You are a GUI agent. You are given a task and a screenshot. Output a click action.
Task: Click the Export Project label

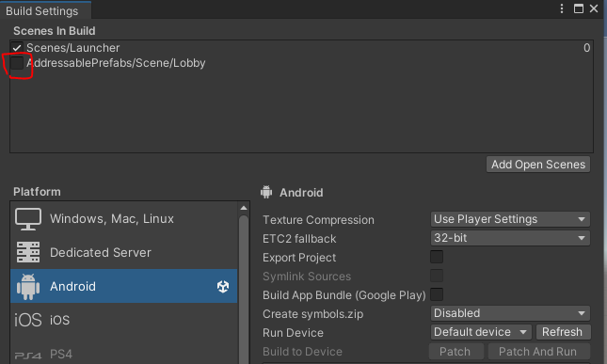[x=299, y=258]
